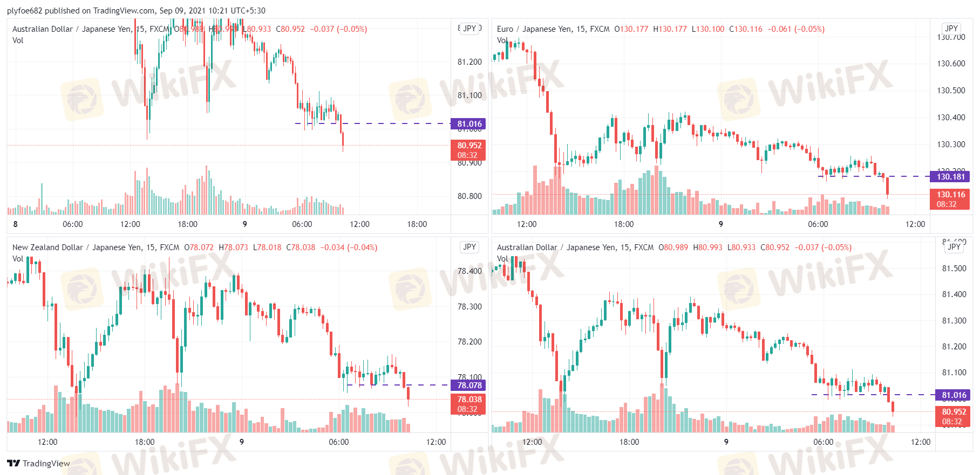Select the Vol indicator label on Euro chart
Screen dimensions: 980x475
(502, 40)
